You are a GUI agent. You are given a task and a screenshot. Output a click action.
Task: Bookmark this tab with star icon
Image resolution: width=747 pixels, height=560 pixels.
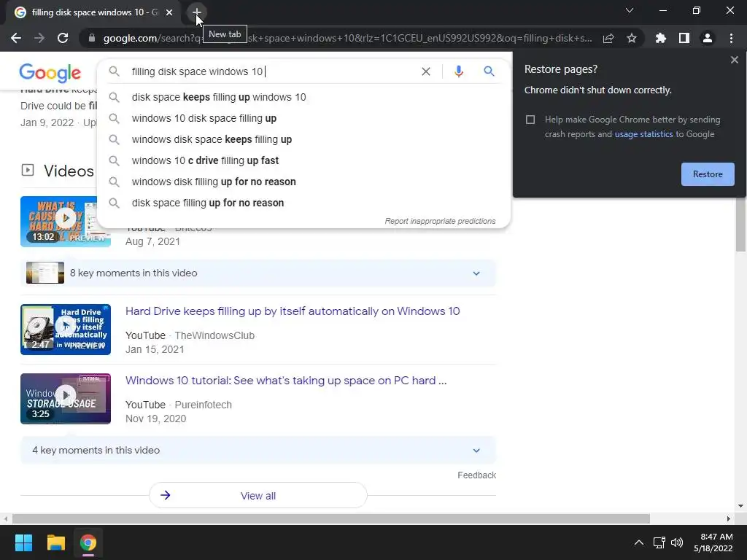(632, 38)
